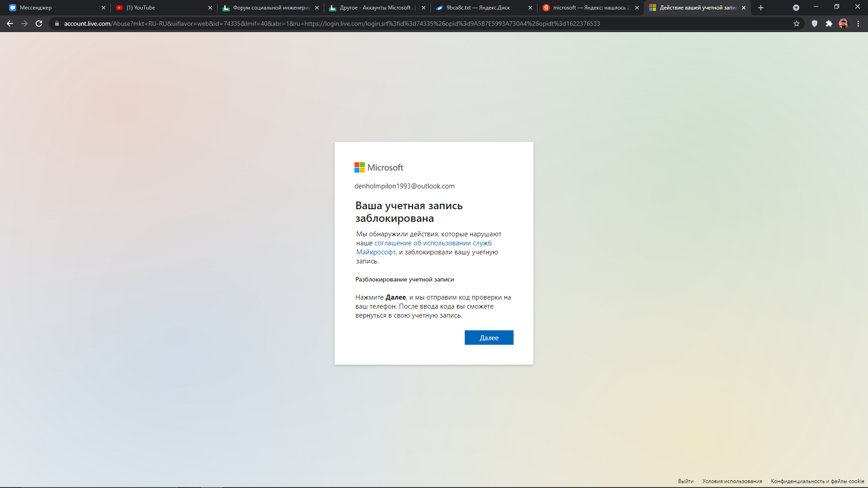This screenshot has width=868, height=488.
Task: Click the Ваша учетная запись заблокирована heading
Action: pos(409,212)
